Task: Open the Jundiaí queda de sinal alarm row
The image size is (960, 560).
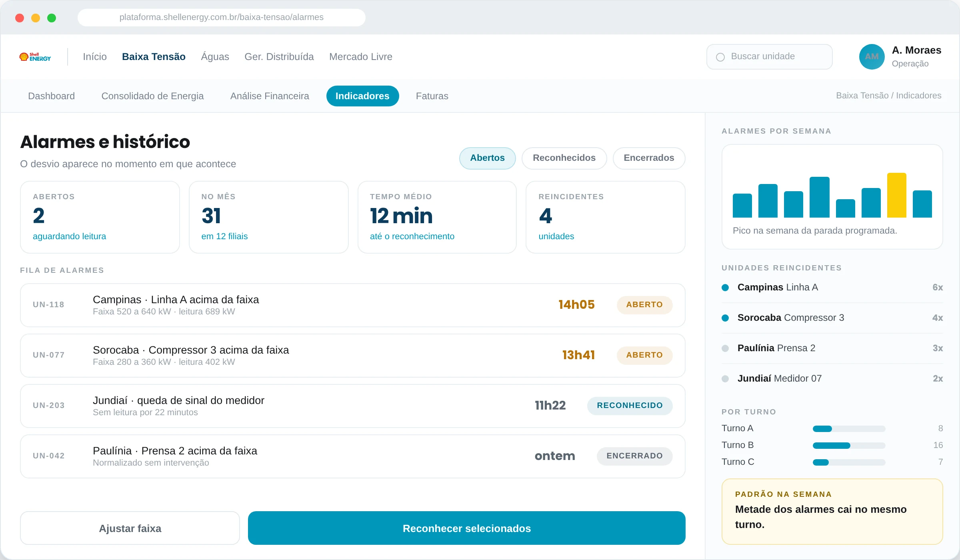Action: tap(352, 406)
